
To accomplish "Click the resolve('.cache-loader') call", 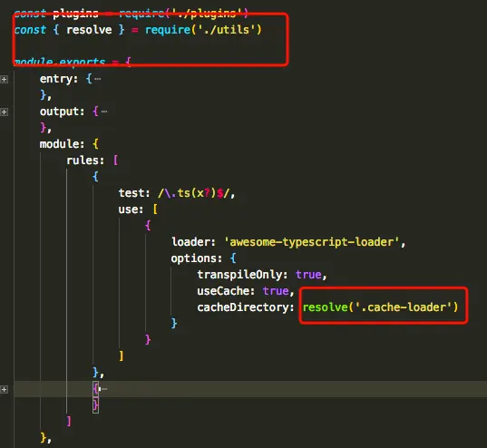I will point(381,307).
